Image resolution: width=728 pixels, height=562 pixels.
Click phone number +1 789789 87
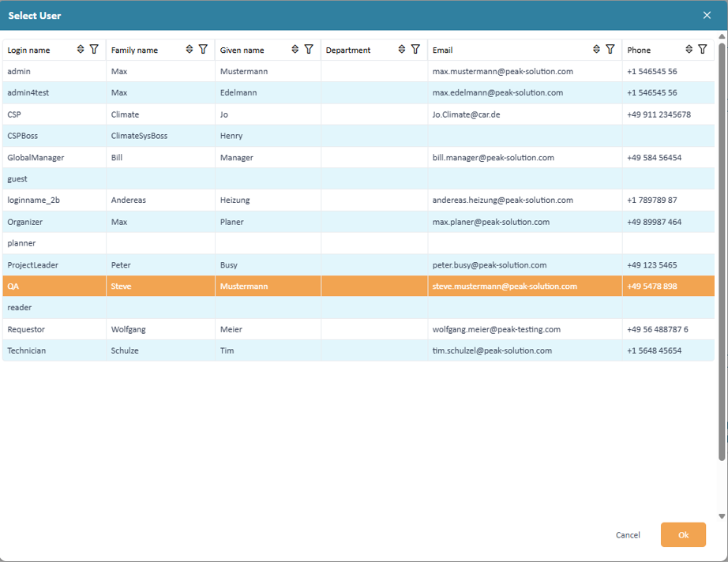tap(652, 200)
